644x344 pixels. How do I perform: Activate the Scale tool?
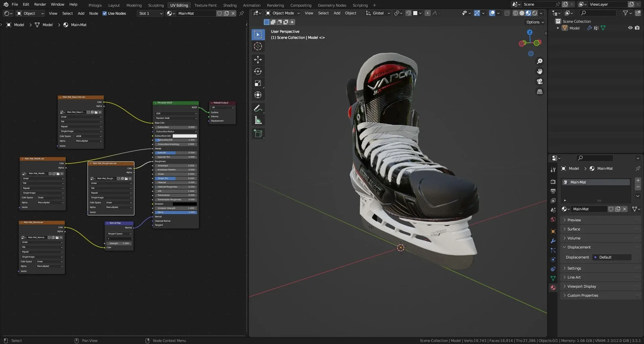click(258, 83)
